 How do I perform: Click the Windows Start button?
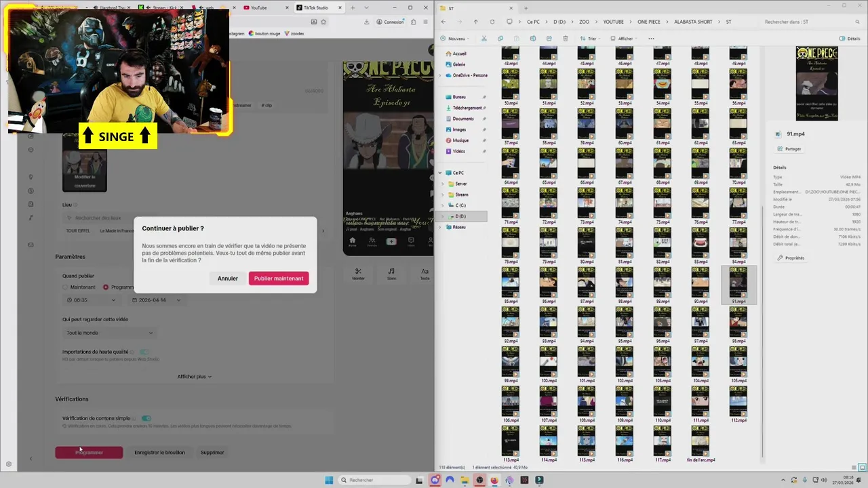click(x=329, y=480)
